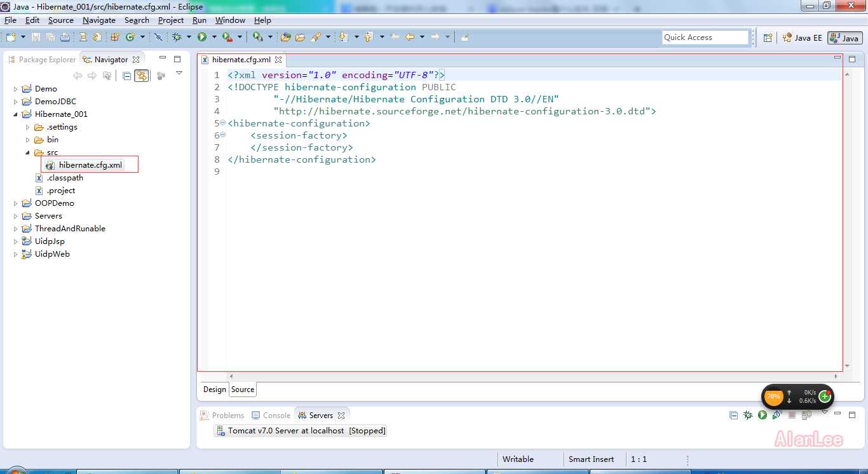This screenshot has width=868, height=474.
Task: Click the Print toolbar icon
Action: 65,37
